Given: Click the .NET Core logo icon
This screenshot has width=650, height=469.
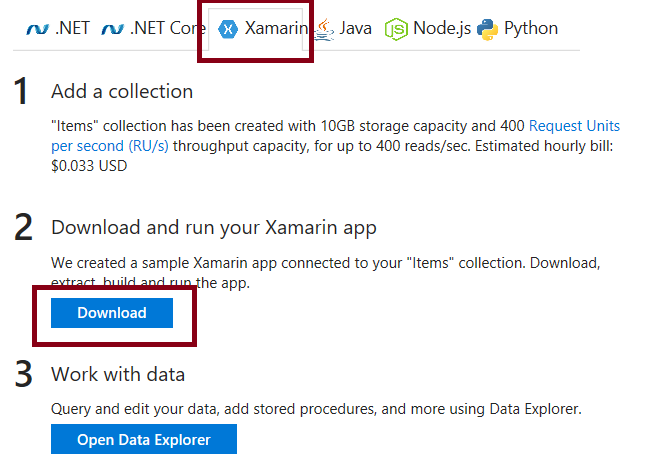Looking at the screenshot, I should [113, 29].
